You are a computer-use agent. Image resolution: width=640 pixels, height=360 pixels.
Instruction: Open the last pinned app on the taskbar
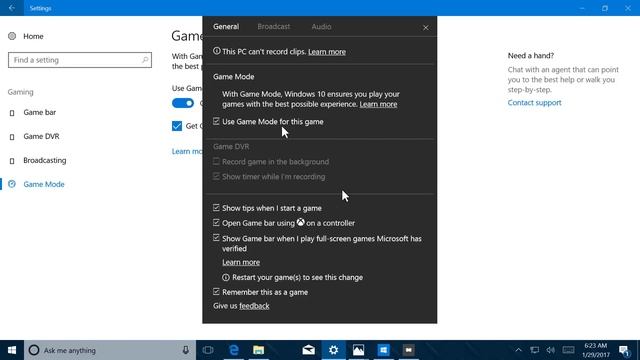click(408, 350)
